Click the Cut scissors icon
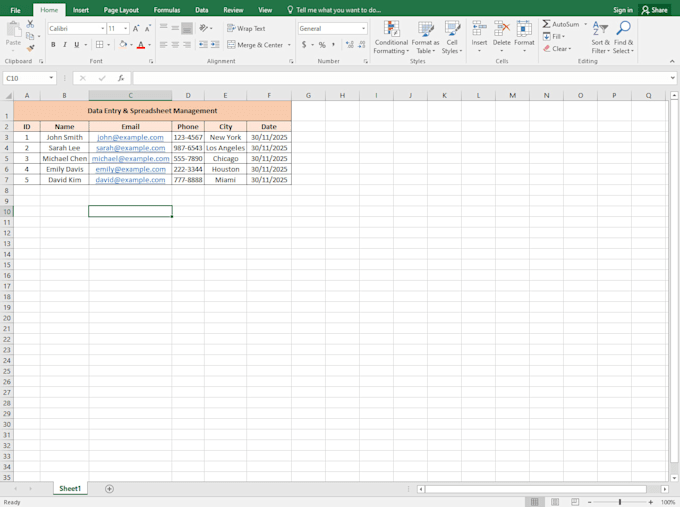Viewport: 680px width, 507px height. coord(30,24)
